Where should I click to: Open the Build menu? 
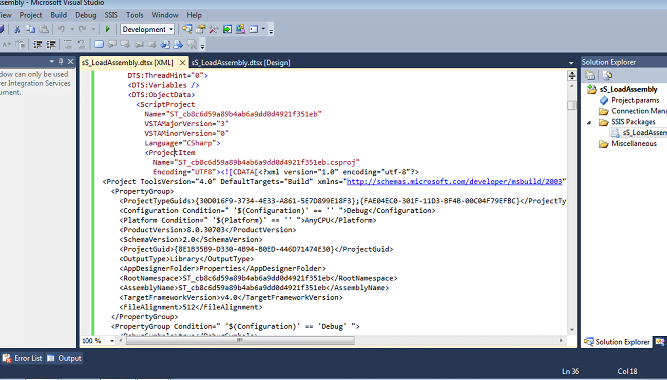pyautogui.click(x=58, y=15)
